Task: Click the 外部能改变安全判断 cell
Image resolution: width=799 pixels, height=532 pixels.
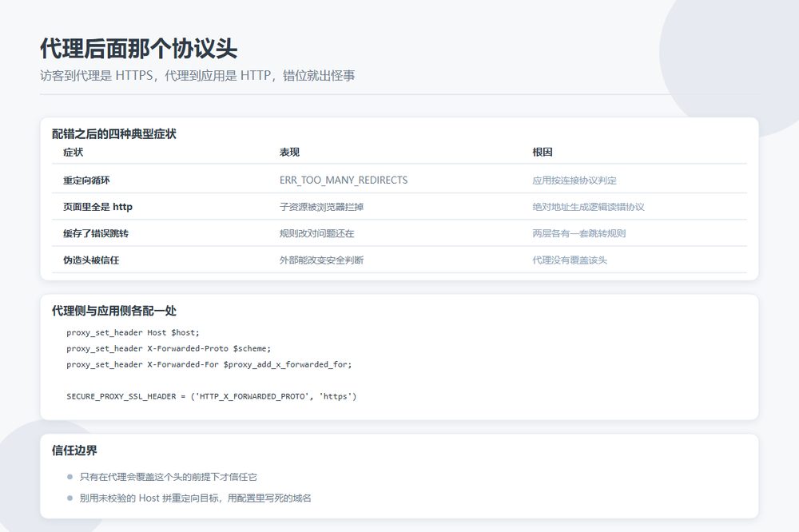Action: click(321, 260)
